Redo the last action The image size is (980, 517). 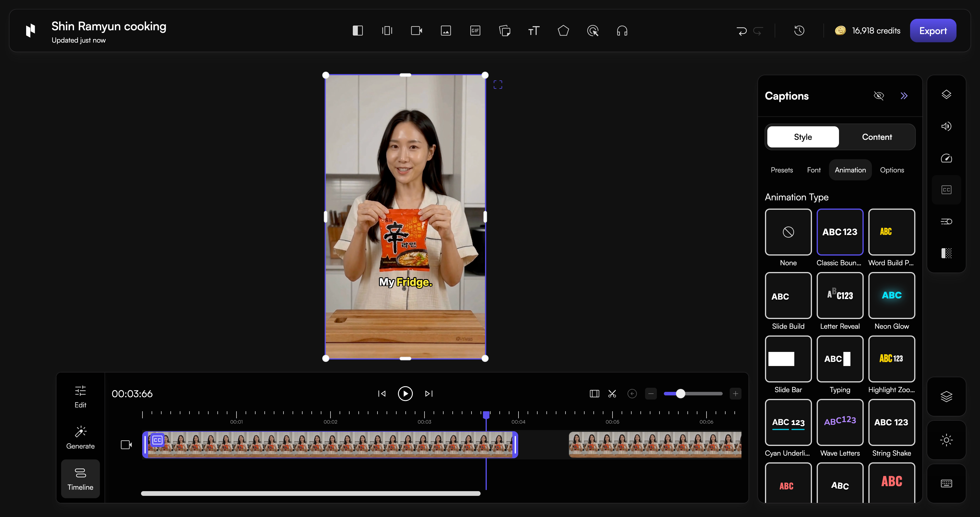758,31
